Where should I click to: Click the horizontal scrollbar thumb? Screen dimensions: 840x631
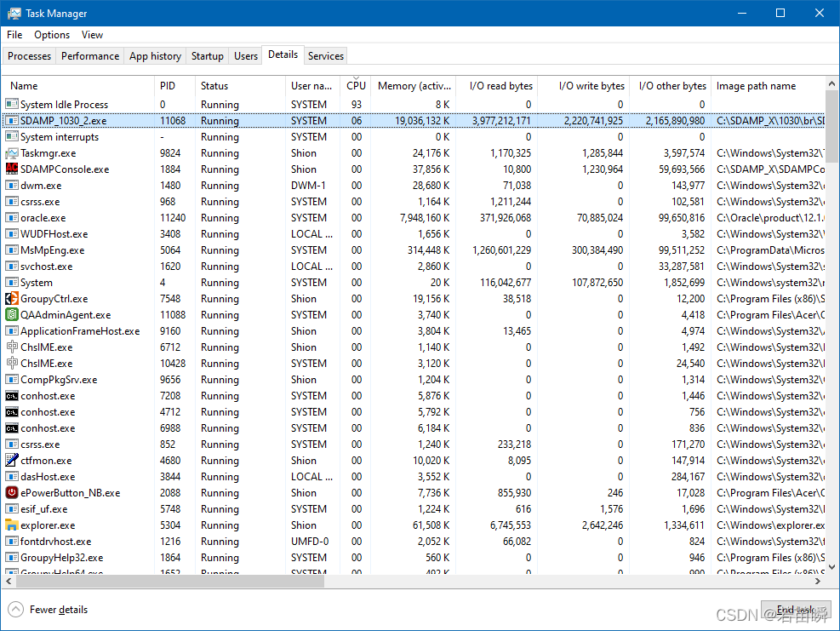[x=169, y=581]
